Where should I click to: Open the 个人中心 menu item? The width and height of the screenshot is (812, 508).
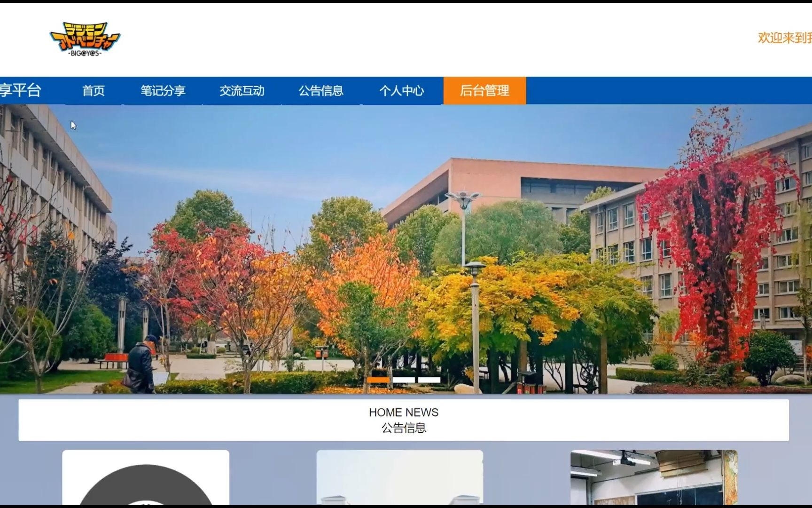[x=402, y=90]
